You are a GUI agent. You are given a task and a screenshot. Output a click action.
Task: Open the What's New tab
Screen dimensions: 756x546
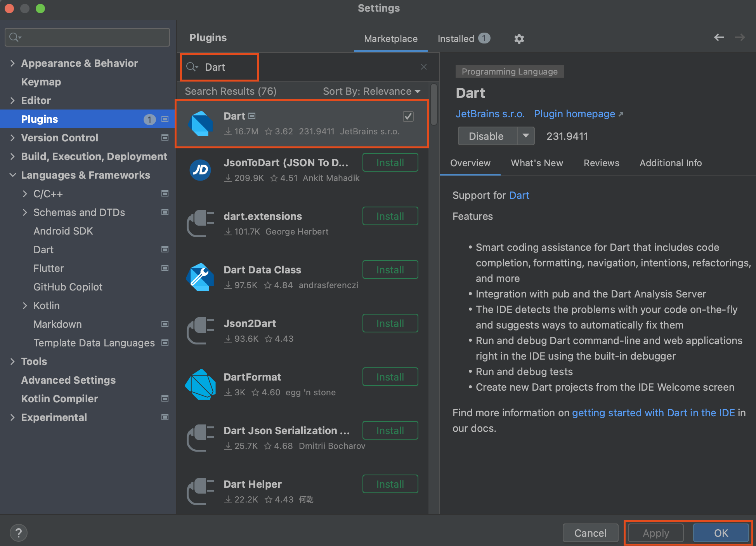point(537,163)
